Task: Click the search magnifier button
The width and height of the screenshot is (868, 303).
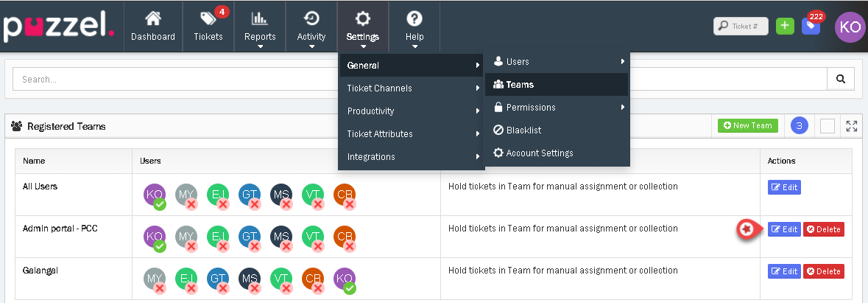Action: coord(840,79)
